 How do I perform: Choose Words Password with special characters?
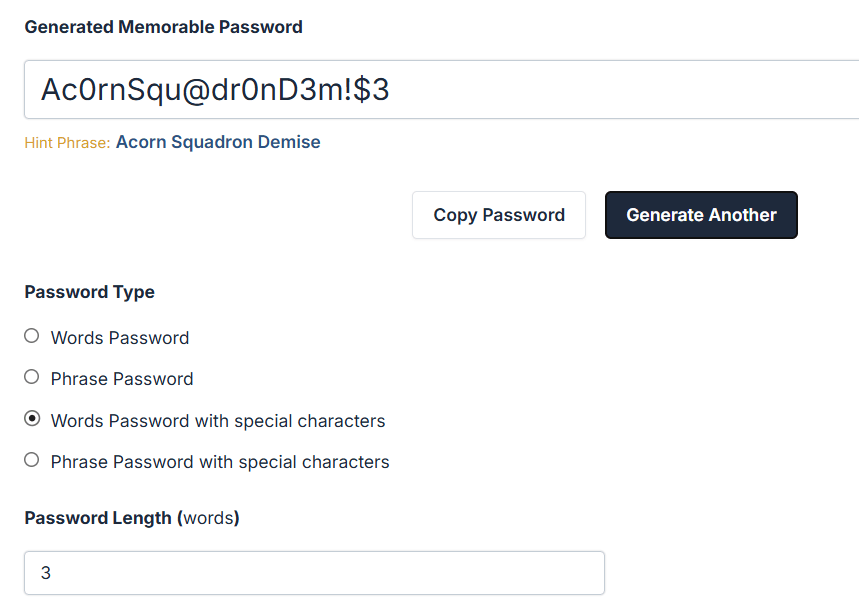(x=31, y=419)
